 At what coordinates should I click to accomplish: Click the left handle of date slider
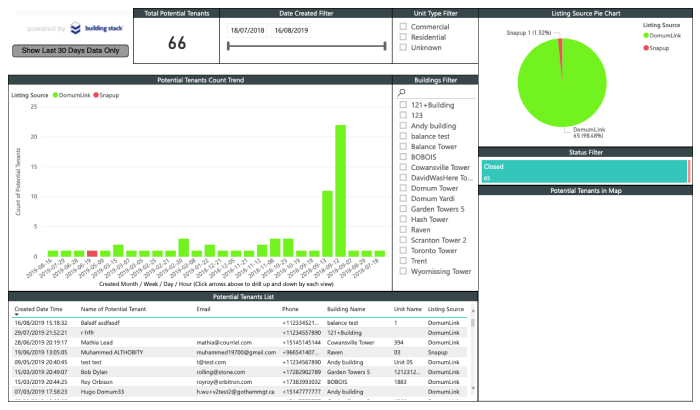(228, 46)
